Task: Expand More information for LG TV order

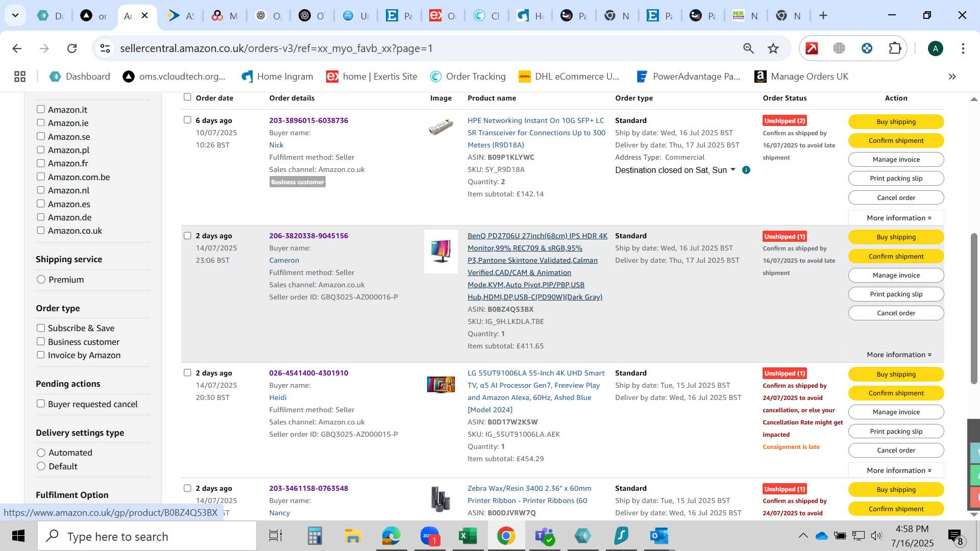Action: (896, 470)
